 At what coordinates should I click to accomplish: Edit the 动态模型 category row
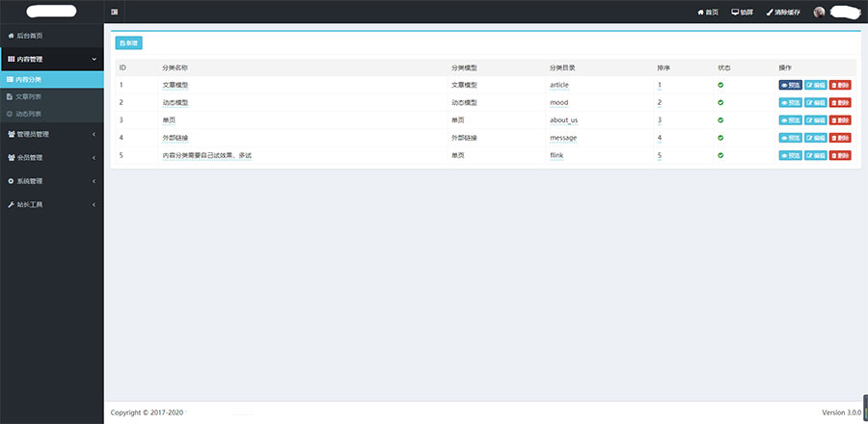click(815, 103)
